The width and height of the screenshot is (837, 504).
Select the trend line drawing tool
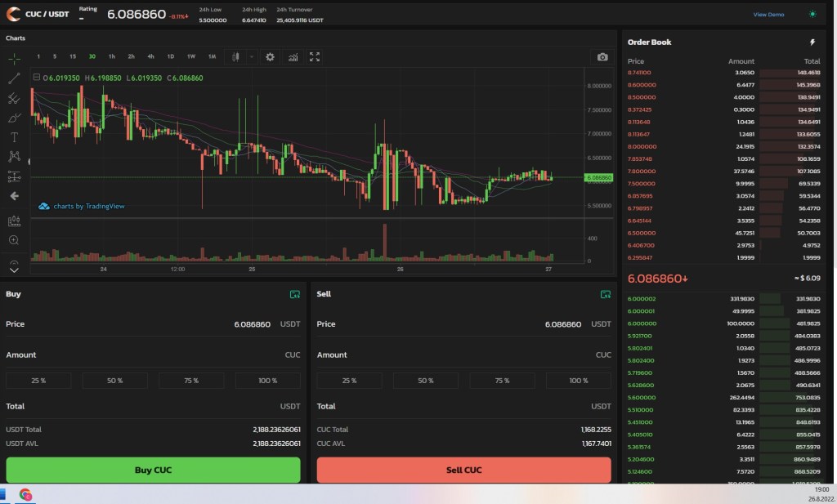(x=14, y=78)
